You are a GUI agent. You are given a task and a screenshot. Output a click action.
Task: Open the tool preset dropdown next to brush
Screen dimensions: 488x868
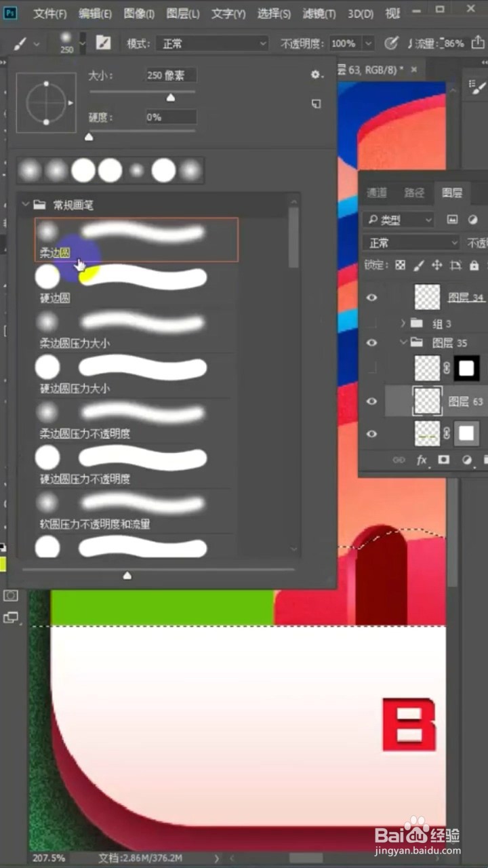[x=37, y=43]
